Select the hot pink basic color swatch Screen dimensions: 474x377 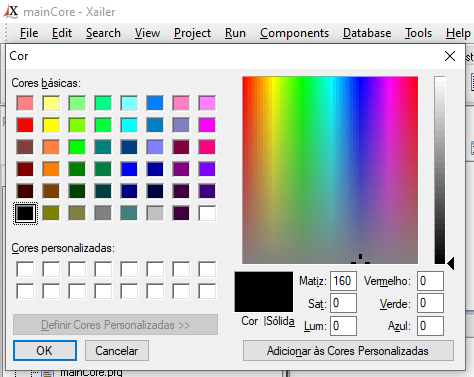[207, 147]
